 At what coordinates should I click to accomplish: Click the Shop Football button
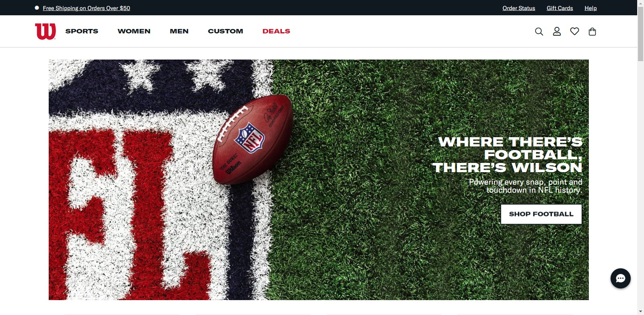point(541,214)
